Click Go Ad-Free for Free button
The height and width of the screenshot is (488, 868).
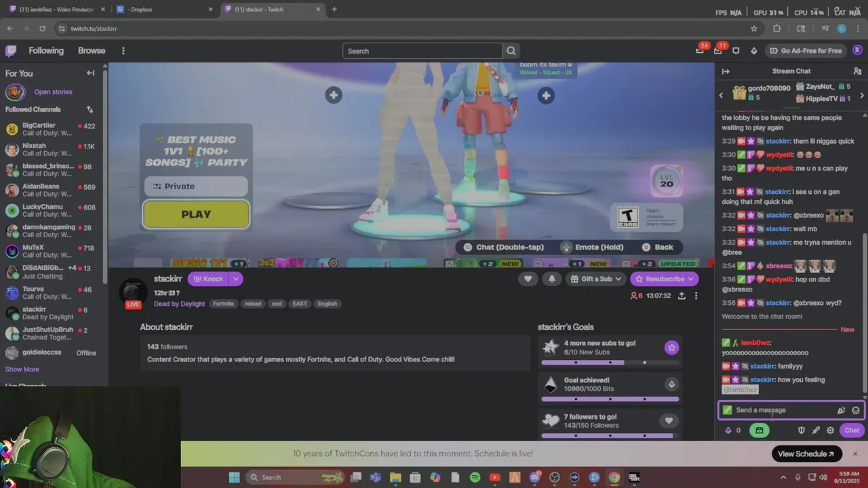806,51
